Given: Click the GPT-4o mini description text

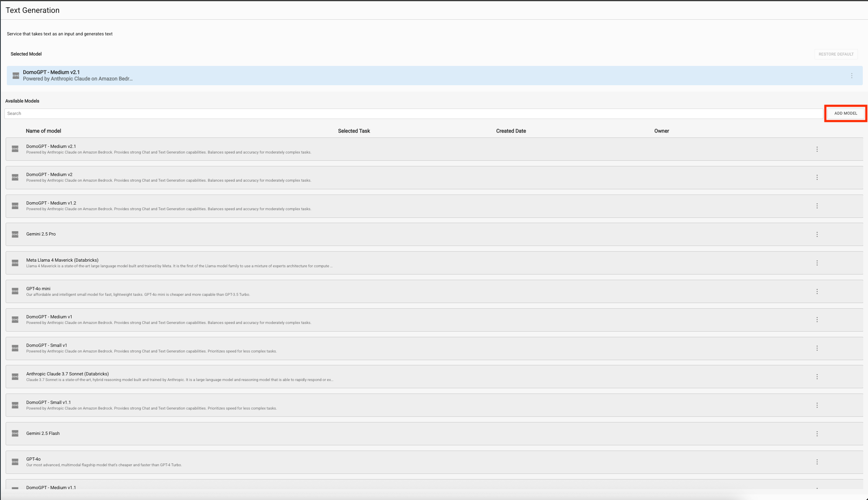Looking at the screenshot, I should click(138, 295).
